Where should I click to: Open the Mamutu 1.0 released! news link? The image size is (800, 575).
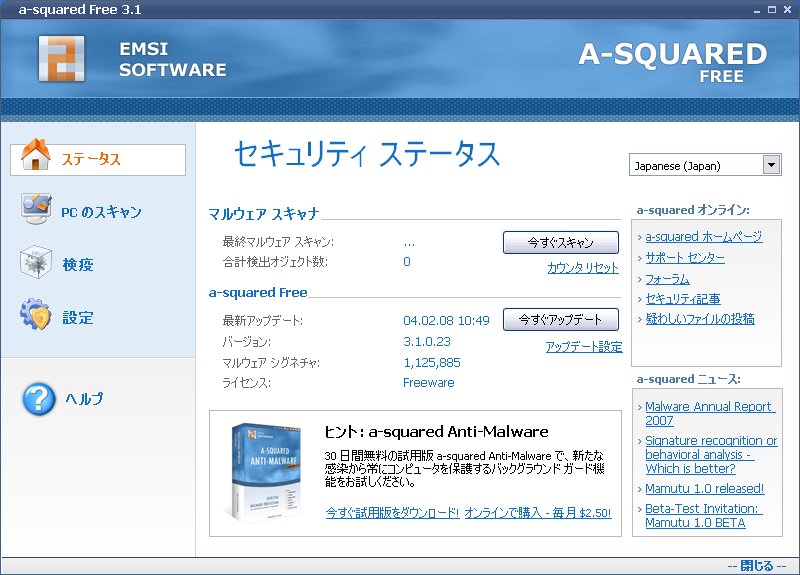705,488
